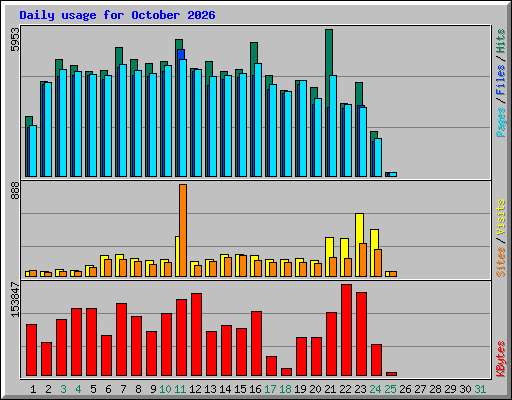This screenshot has height=400, width=512.
Task: Click day 18 on the x-axis
Action: [x=285, y=389]
